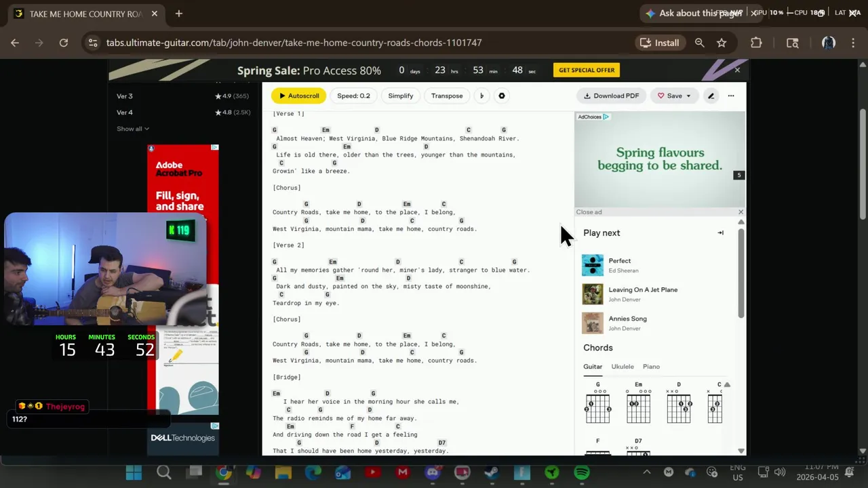Switch chord diagrams to Guitar tab
The image size is (868, 488).
click(593, 367)
